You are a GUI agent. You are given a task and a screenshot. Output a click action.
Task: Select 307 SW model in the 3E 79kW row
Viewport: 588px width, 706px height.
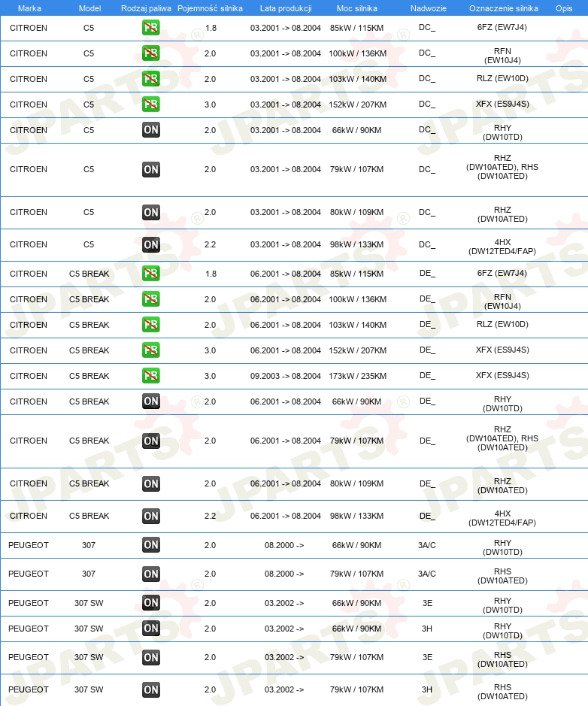tap(89, 657)
